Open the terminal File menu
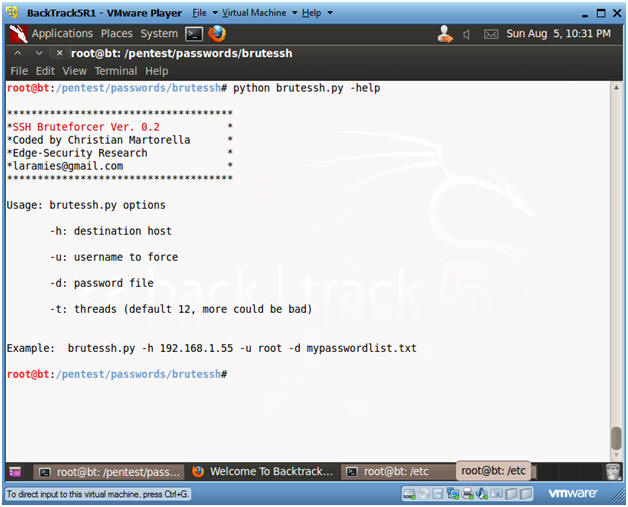Screen dimensions: 628x507 click(x=19, y=71)
